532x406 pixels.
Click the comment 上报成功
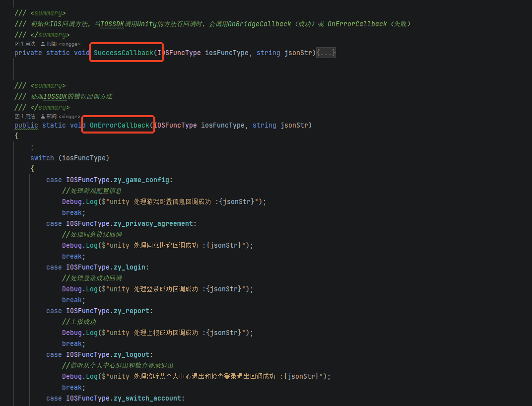[82, 322]
